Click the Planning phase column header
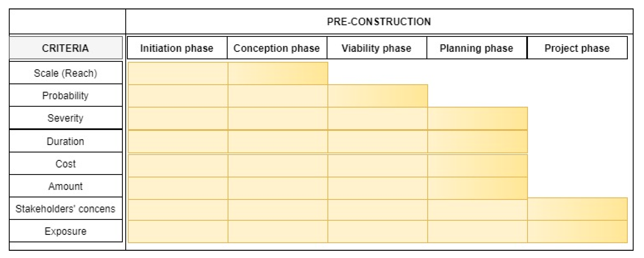This screenshot has height=258, width=644. [x=477, y=48]
